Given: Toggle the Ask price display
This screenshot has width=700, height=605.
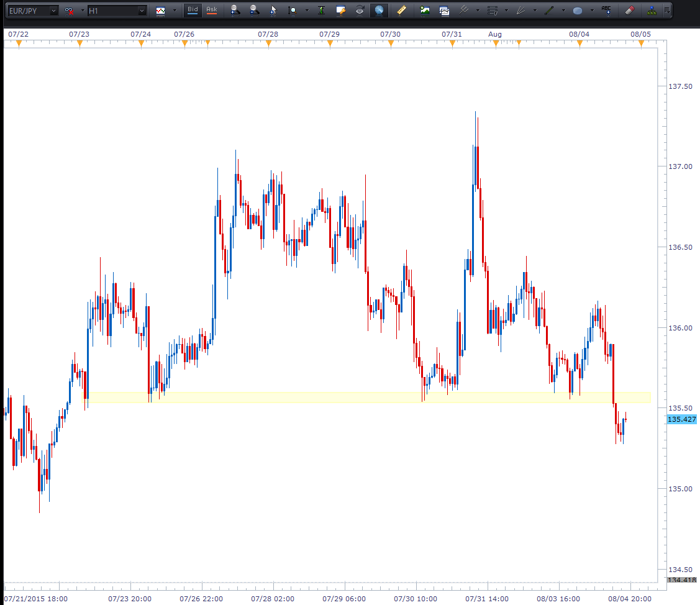Looking at the screenshot, I should click(212, 10).
